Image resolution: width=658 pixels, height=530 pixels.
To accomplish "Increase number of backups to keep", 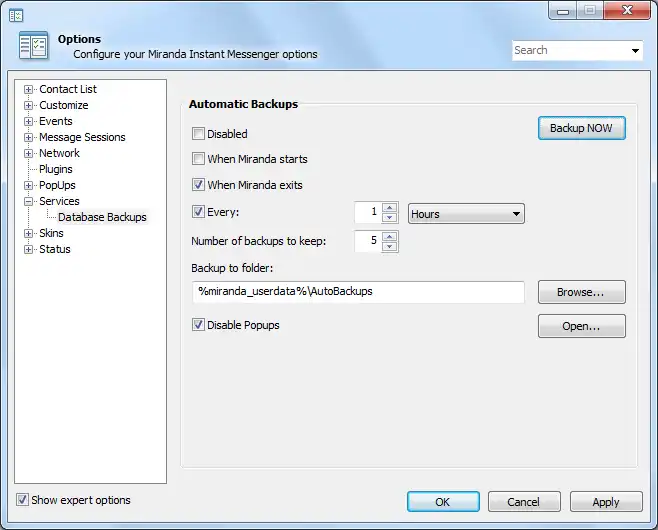I will pyautogui.click(x=390, y=236).
